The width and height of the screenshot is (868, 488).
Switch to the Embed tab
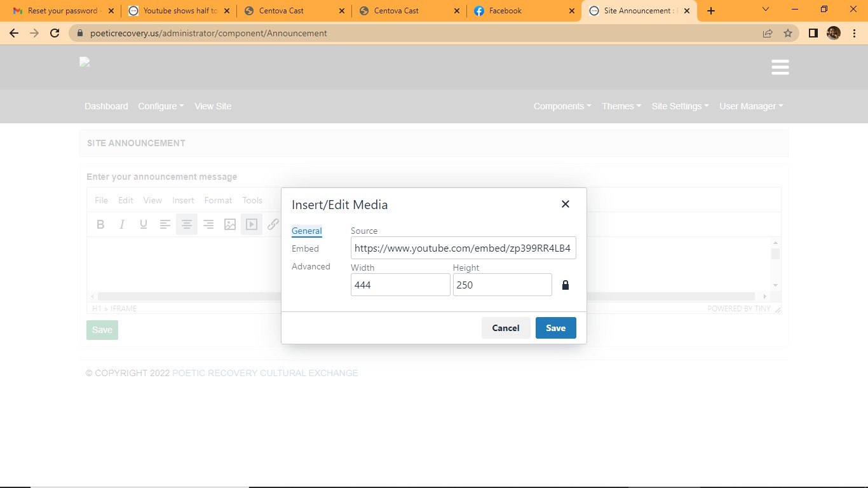click(x=305, y=248)
